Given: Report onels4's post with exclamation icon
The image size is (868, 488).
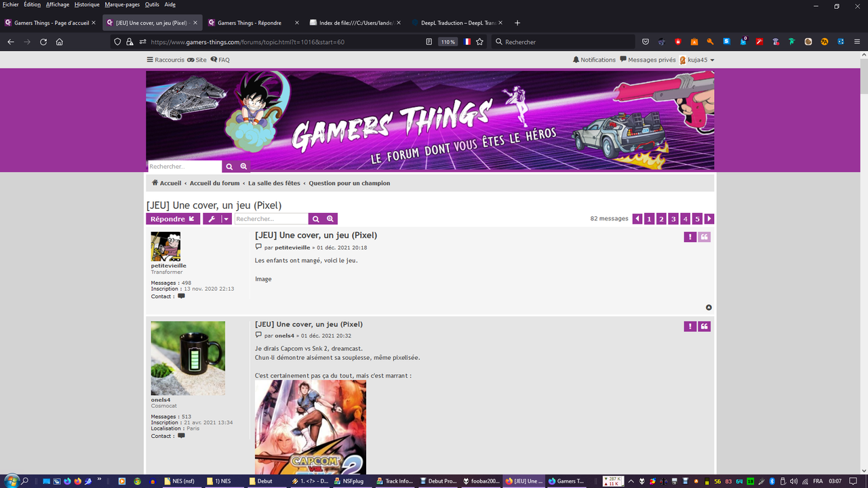Looking at the screenshot, I should point(690,327).
